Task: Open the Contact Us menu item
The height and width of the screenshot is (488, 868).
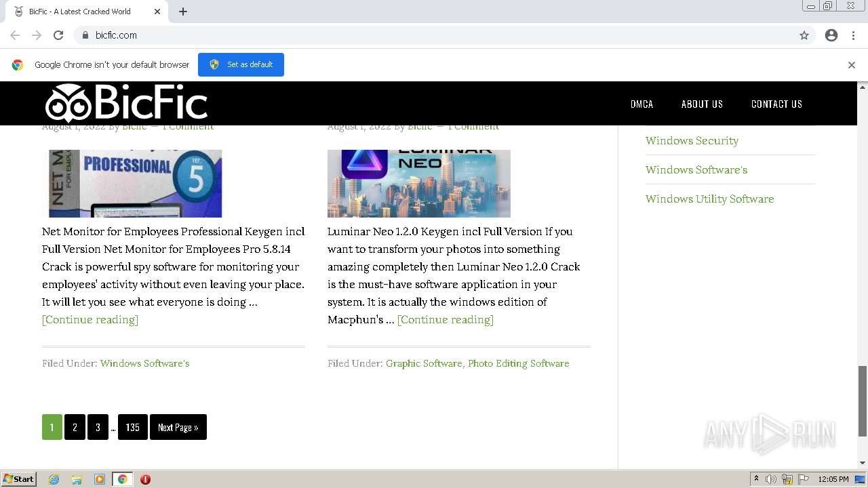Action: click(776, 104)
